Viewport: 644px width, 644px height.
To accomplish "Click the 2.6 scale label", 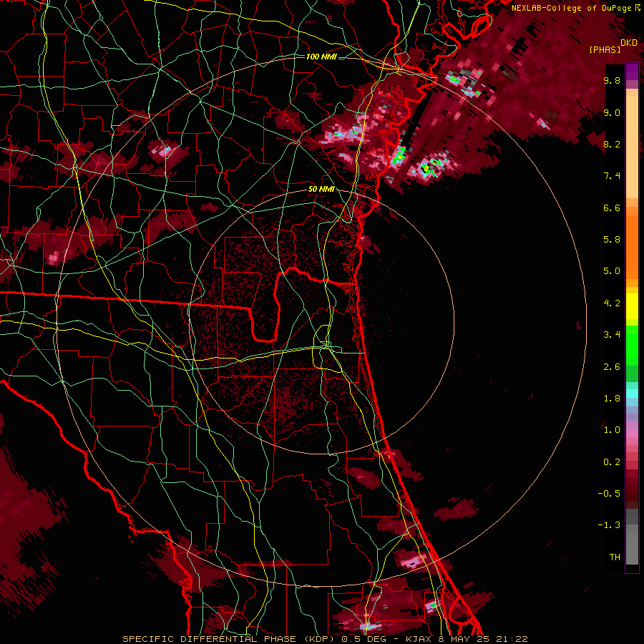I will point(612,366).
